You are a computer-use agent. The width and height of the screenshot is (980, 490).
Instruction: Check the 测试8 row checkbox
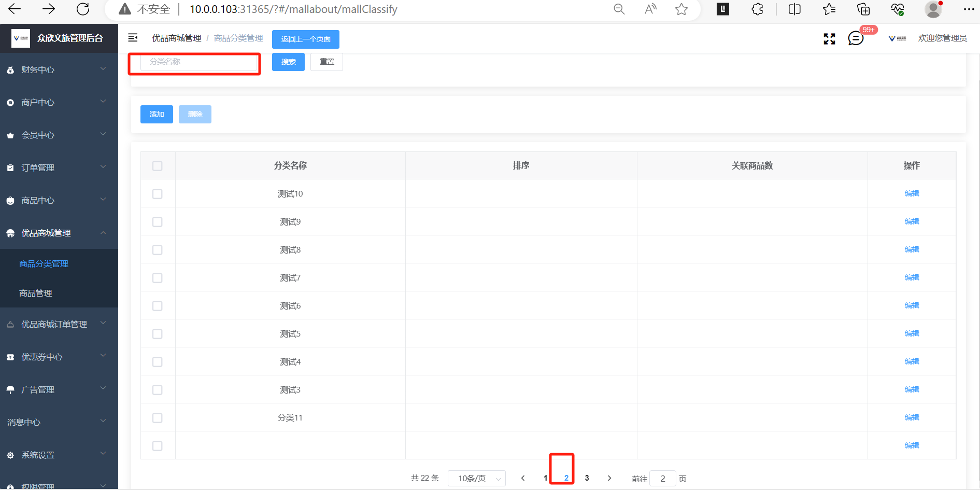[x=158, y=250]
